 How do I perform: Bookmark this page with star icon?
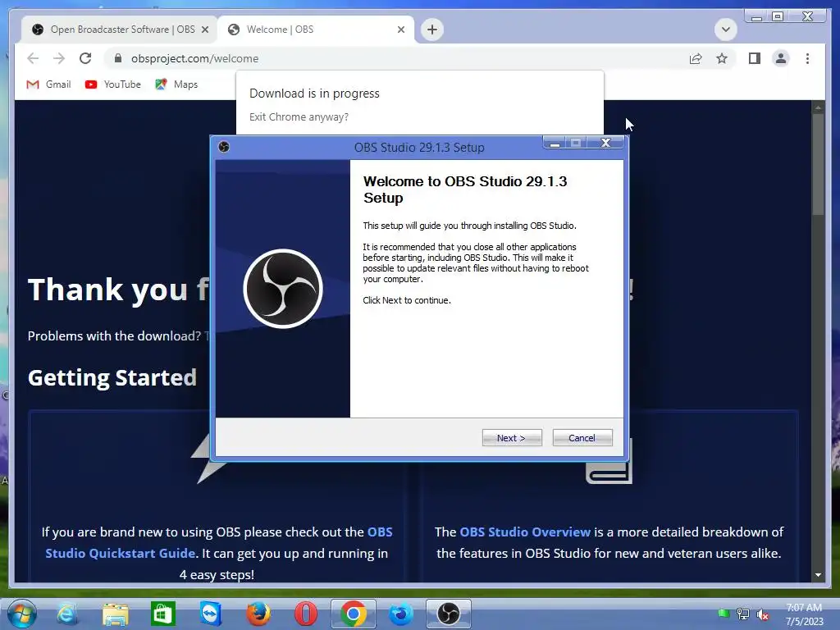722,58
